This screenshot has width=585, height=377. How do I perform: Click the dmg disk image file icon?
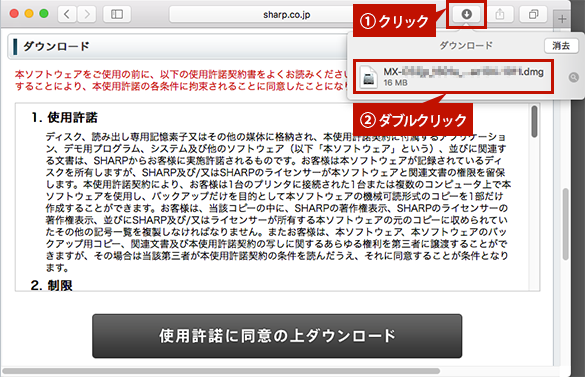[x=369, y=77]
